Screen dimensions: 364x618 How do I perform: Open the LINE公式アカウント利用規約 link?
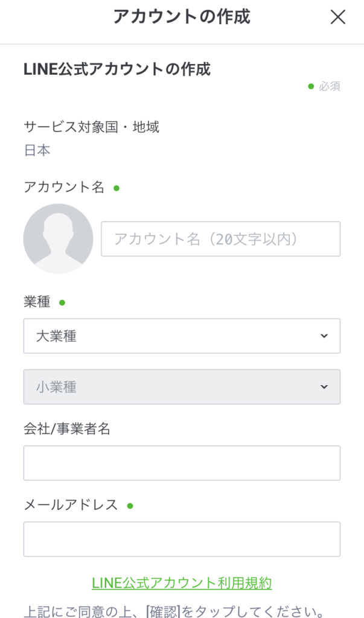182,583
